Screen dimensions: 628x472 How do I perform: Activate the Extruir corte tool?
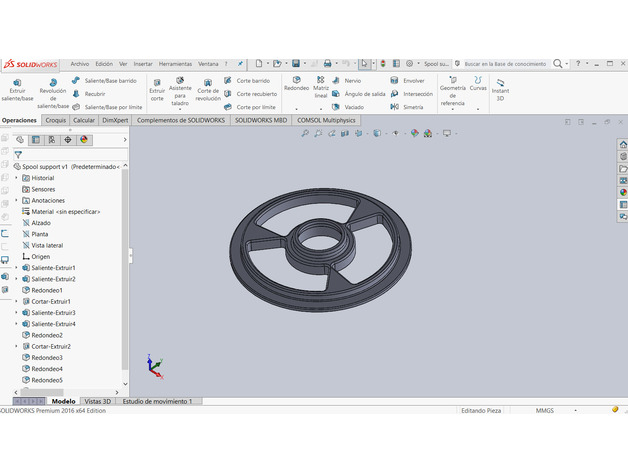coord(157,91)
